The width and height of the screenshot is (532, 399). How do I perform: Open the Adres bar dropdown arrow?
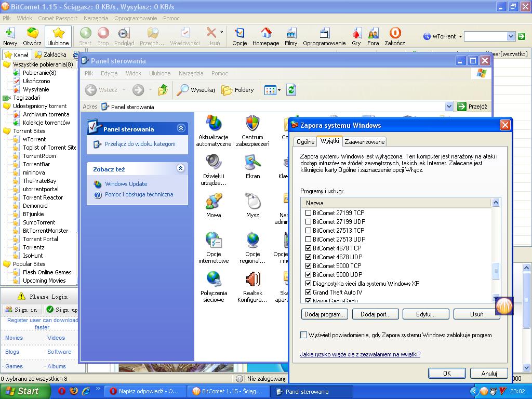click(449, 107)
